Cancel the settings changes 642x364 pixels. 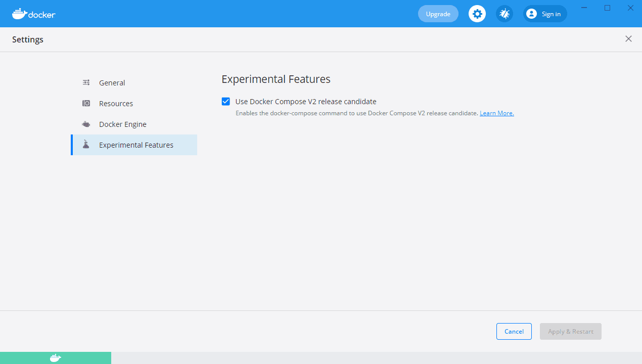(514, 331)
